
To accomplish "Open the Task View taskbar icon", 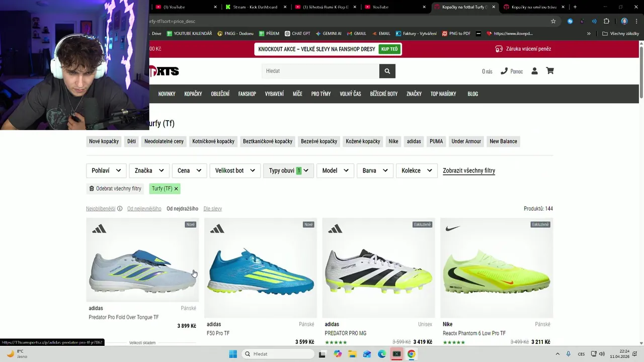I will pos(322,354).
